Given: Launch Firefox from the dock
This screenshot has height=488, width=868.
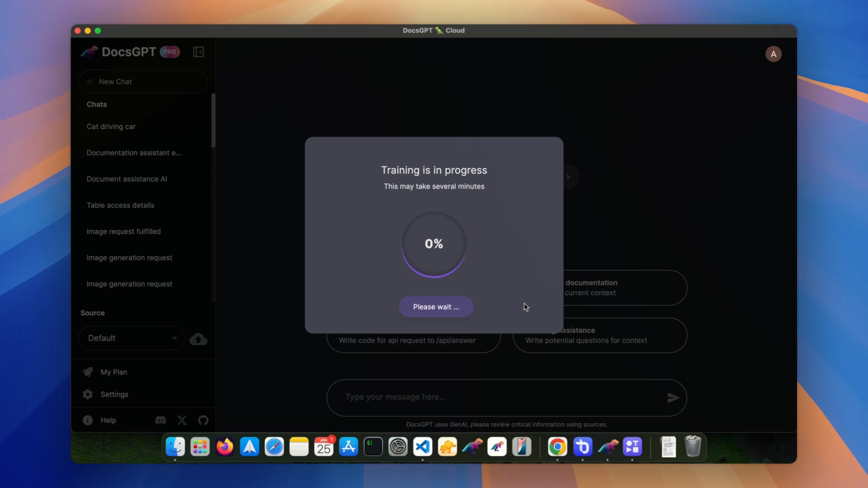Looking at the screenshot, I should coord(225,447).
